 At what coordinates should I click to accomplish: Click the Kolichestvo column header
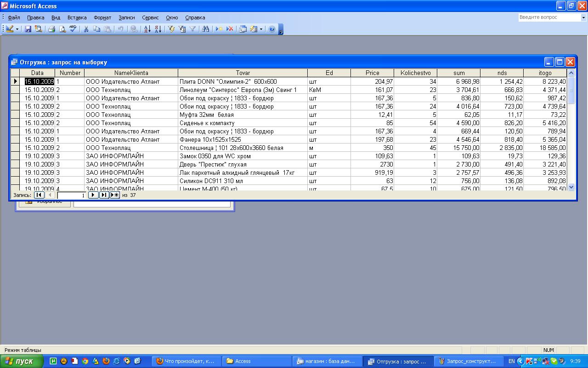416,73
